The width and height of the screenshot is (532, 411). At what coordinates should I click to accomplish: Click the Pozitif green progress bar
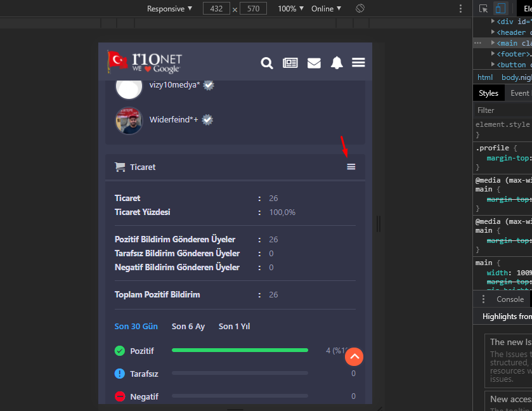coord(240,350)
